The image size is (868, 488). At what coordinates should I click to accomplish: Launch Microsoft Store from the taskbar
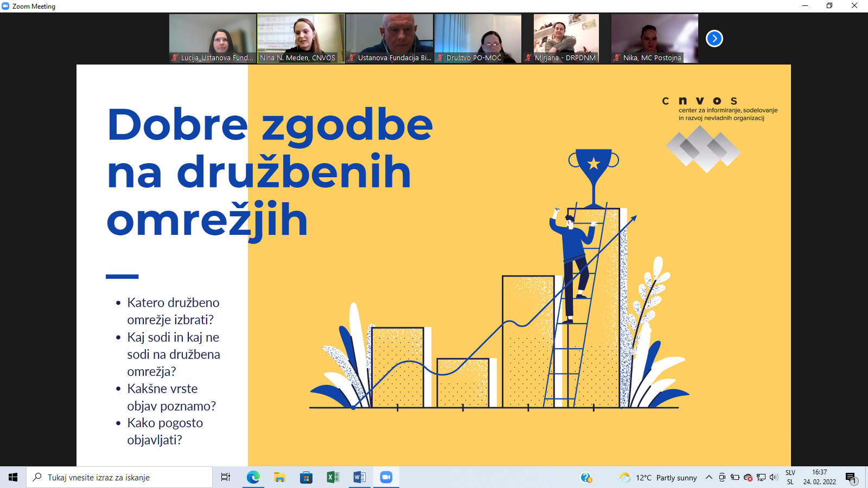pos(306,477)
